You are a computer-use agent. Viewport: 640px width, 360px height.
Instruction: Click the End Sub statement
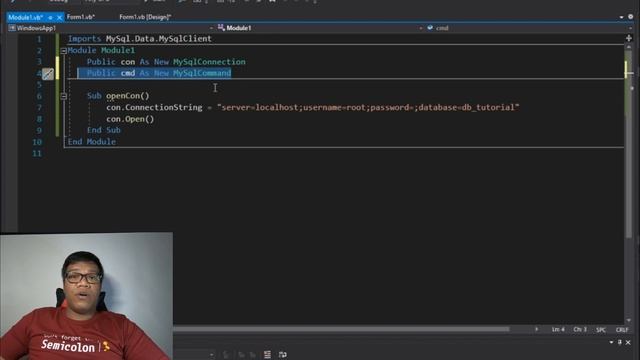tap(104, 130)
